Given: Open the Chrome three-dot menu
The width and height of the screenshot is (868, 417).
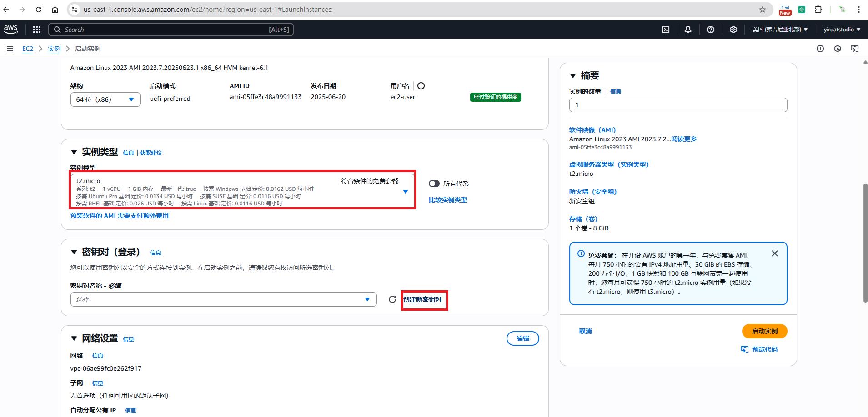Looking at the screenshot, I should coord(858,9).
